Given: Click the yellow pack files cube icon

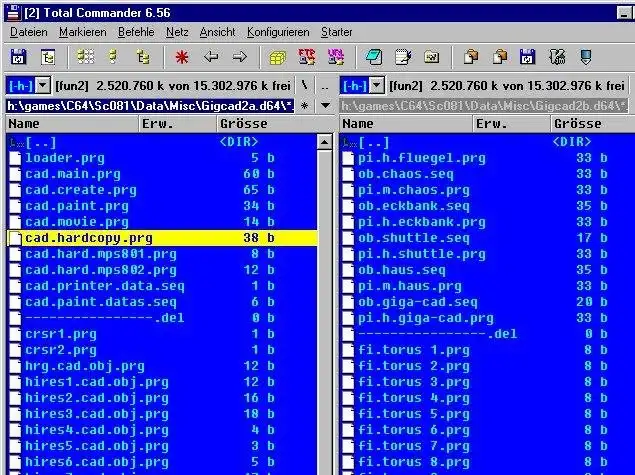Looking at the screenshot, I should 277,58.
